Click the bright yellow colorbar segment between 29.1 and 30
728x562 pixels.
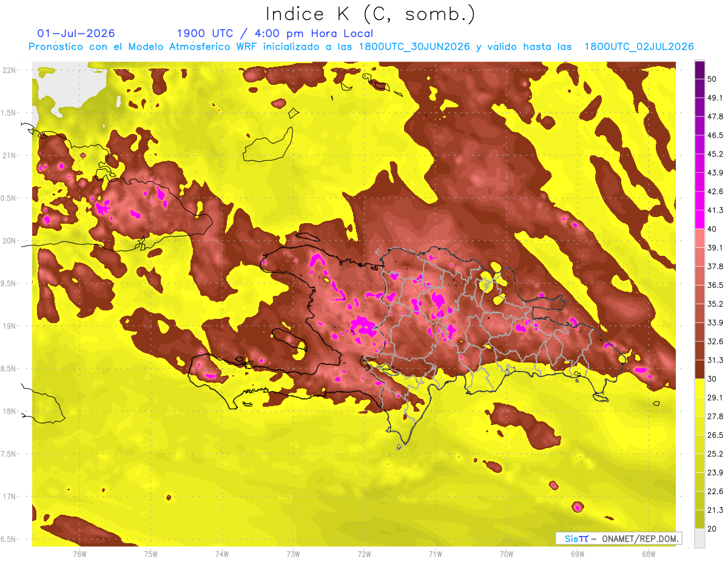point(699,388)
